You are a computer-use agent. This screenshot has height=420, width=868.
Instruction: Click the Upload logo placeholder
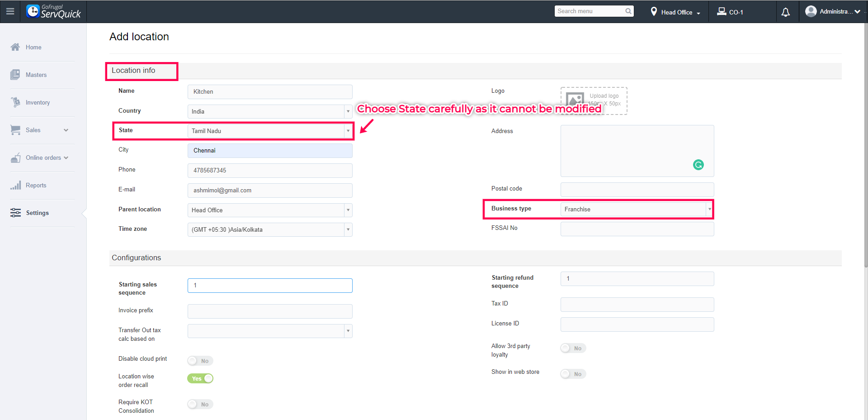coord(594,100)
